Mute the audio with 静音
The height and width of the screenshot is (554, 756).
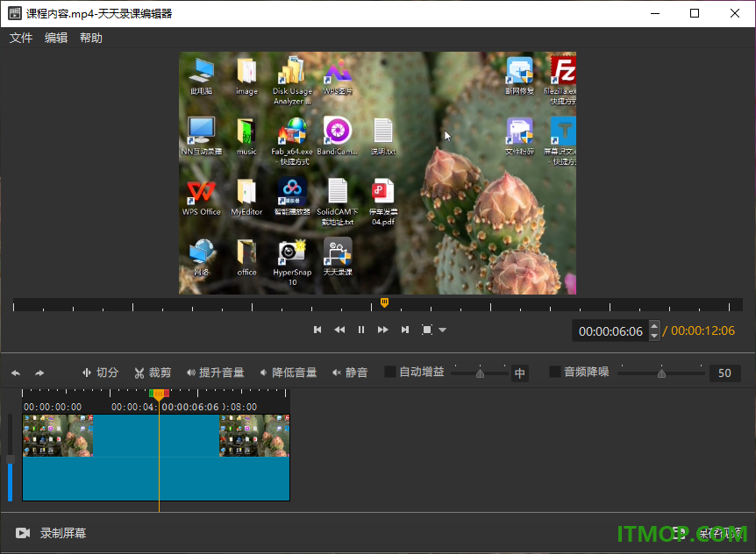point(350,373)
